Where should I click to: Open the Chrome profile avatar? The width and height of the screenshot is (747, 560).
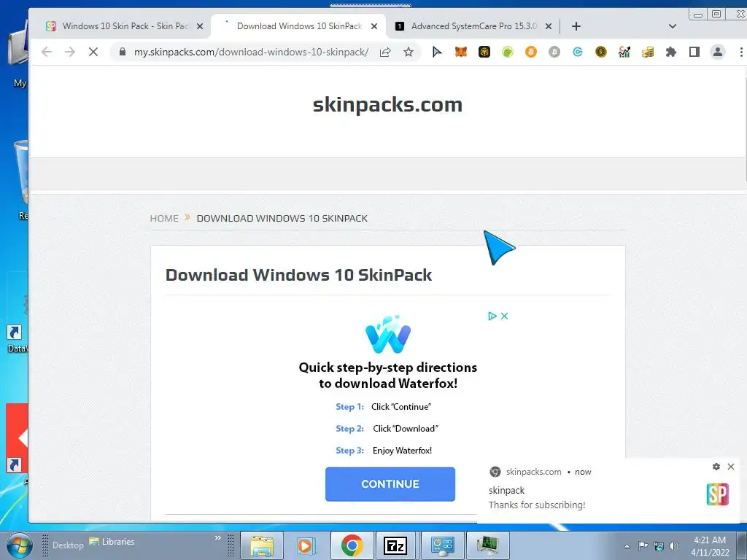coord(718,52)
